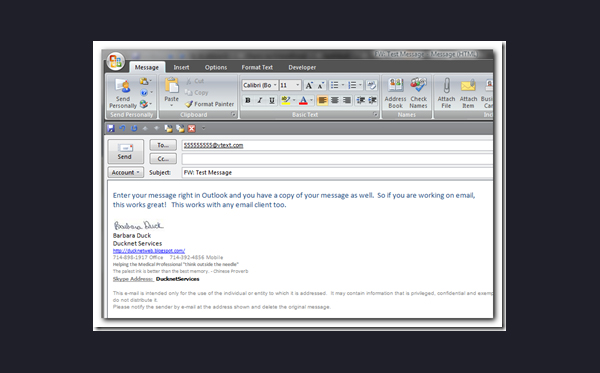
Task: Open the font color picker arrow
Action: [311, 100]
